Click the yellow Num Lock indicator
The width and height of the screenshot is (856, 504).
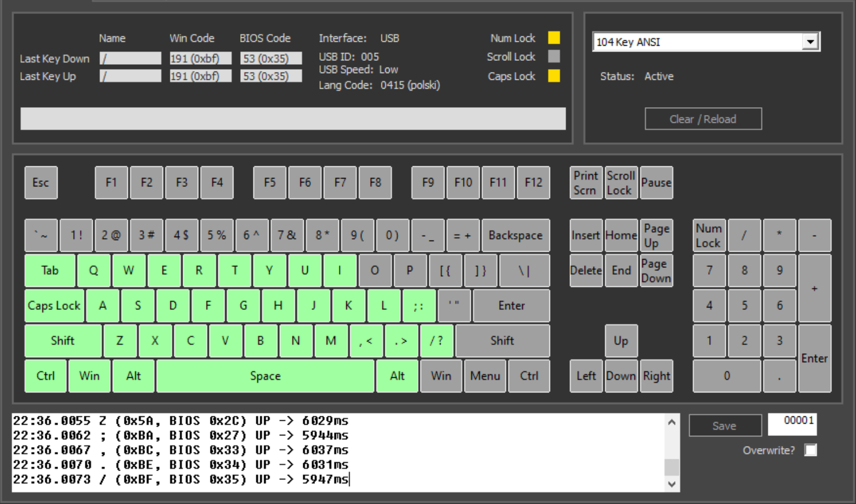(554, 38)
